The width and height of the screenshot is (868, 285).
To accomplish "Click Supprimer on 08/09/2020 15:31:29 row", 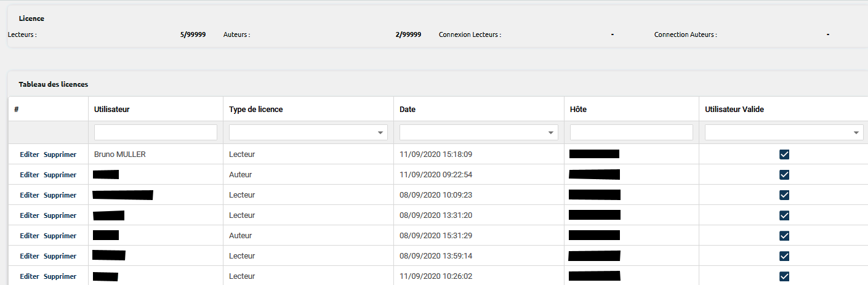I will 60,236.
